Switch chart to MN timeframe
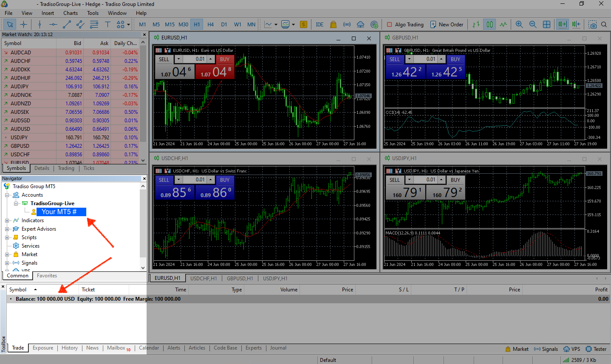 [251, 24]
